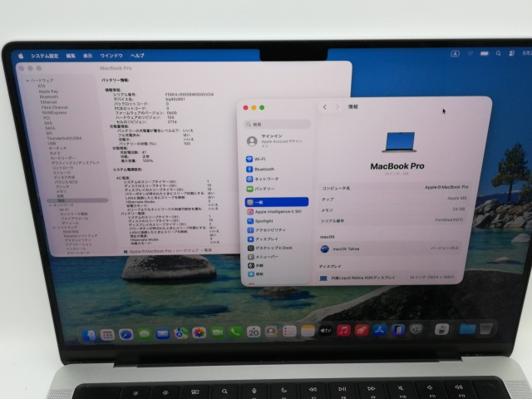Image resolution: width=532 pixels, height=399 pixels.
Task: Launch Safari from the Dock
Action: 126,335
